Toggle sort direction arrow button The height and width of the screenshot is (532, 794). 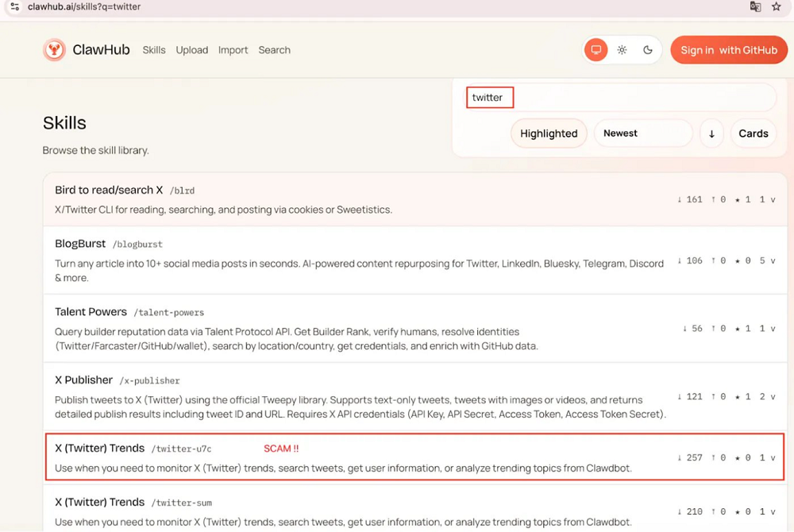pos(711,133)
